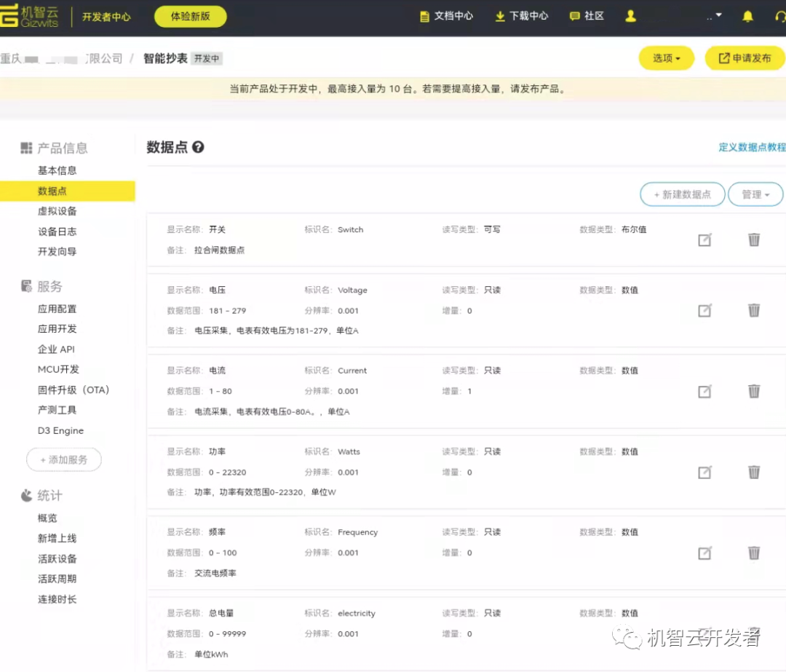
Task: Edit the Current data point
Action: click(704, 391)
